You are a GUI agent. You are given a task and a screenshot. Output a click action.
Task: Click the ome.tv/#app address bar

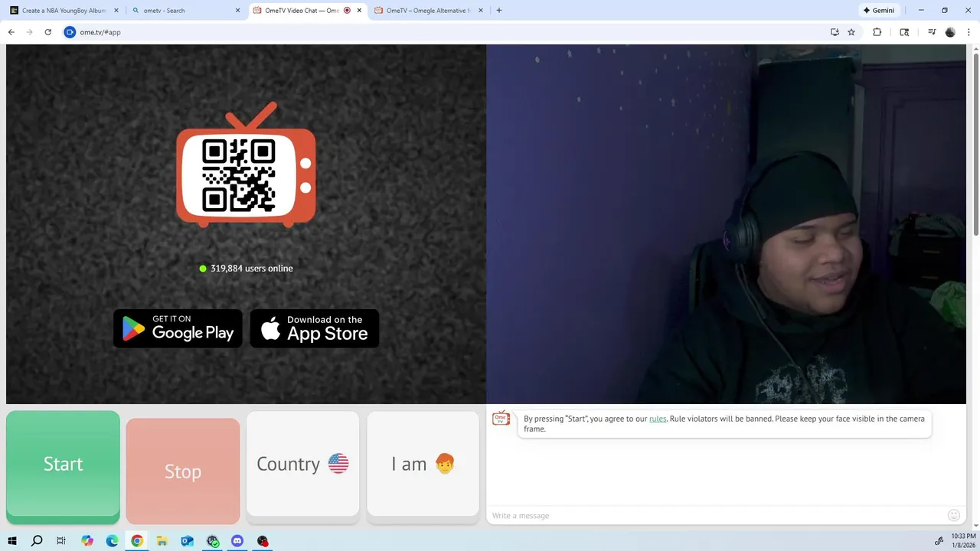point(444,32)
